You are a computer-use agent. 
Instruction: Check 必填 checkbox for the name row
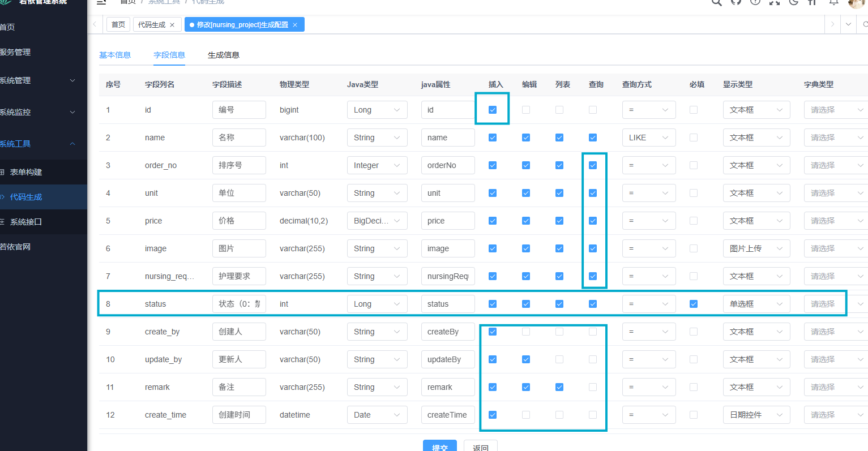point(694,138)
